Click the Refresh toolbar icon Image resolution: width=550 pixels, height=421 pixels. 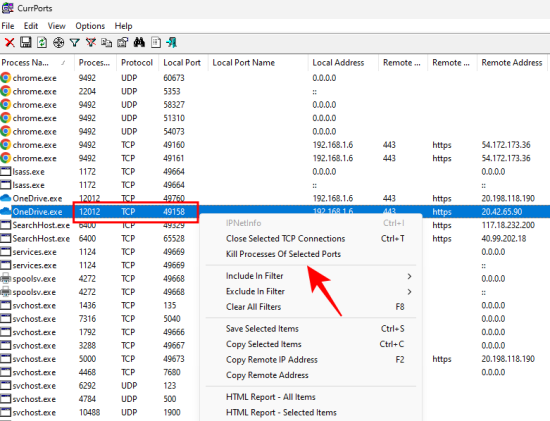point(42,42)
